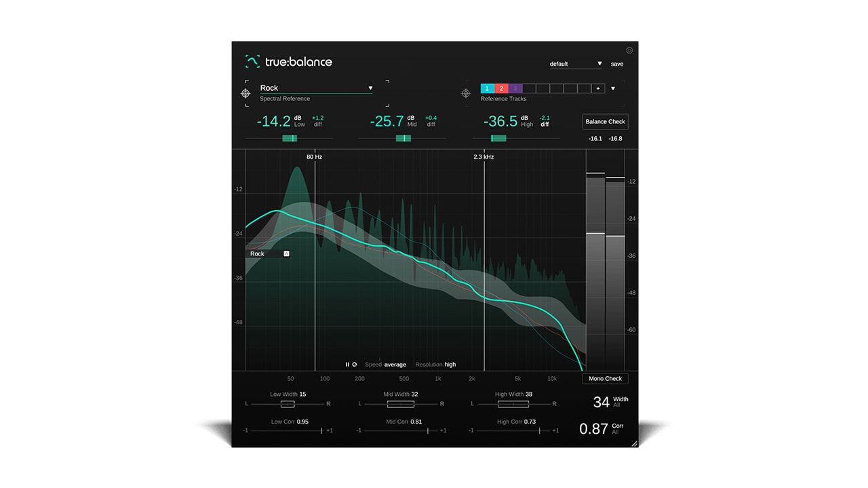The height and width of the screenshot is (488, 868).
Task: Open the default preset dropdown
Action: click(576, 64)
